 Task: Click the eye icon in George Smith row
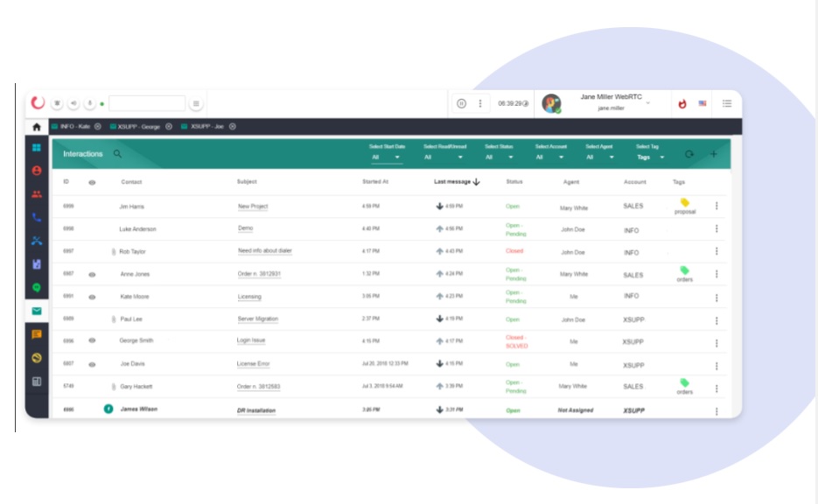pyautogui.click(x=92, y=340)
